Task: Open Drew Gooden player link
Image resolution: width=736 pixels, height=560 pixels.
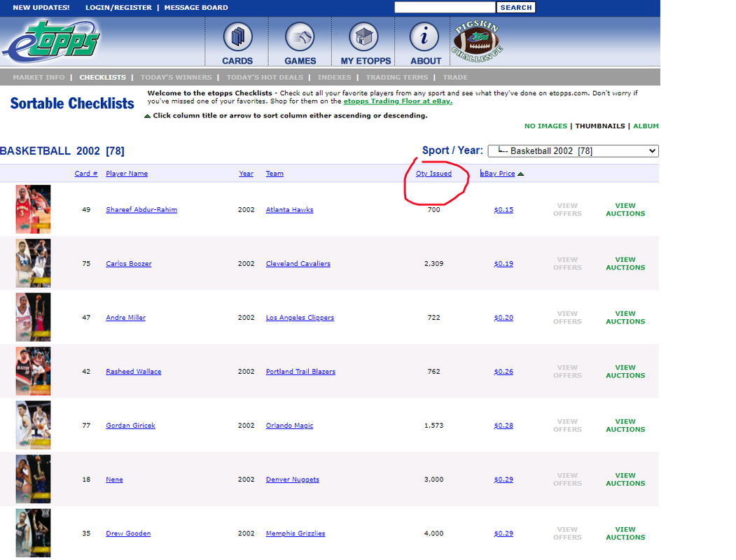Action: (x=128, y=533)
